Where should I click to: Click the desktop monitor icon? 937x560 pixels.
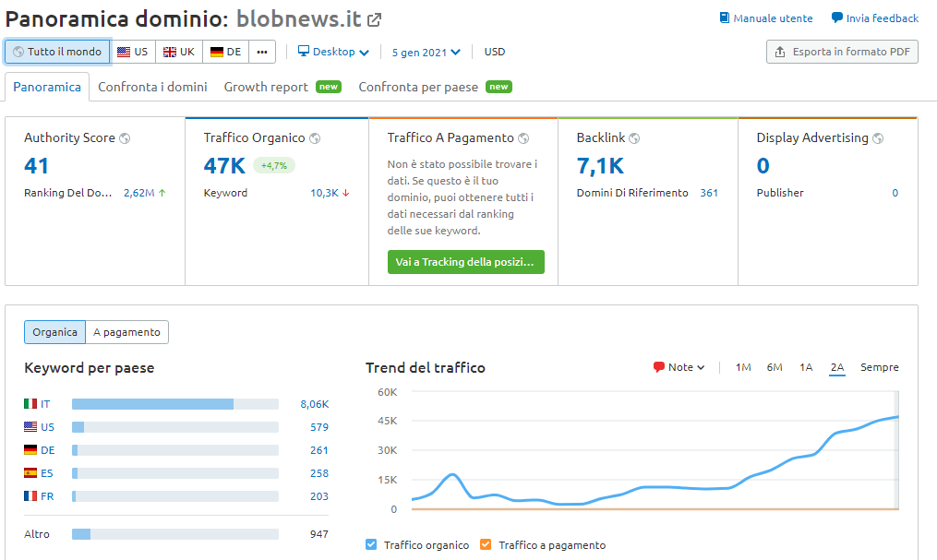[x=304, y=52]
